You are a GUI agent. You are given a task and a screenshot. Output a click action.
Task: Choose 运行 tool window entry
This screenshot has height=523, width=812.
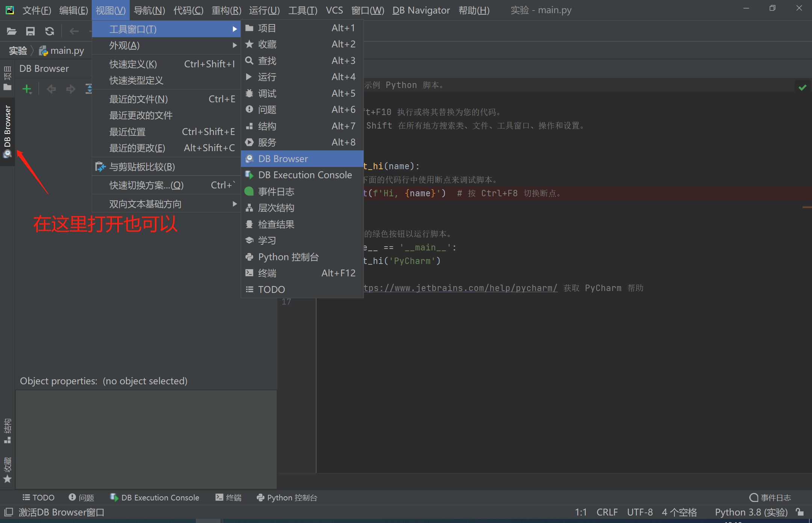pyautogui.click(x=302, y=77)
